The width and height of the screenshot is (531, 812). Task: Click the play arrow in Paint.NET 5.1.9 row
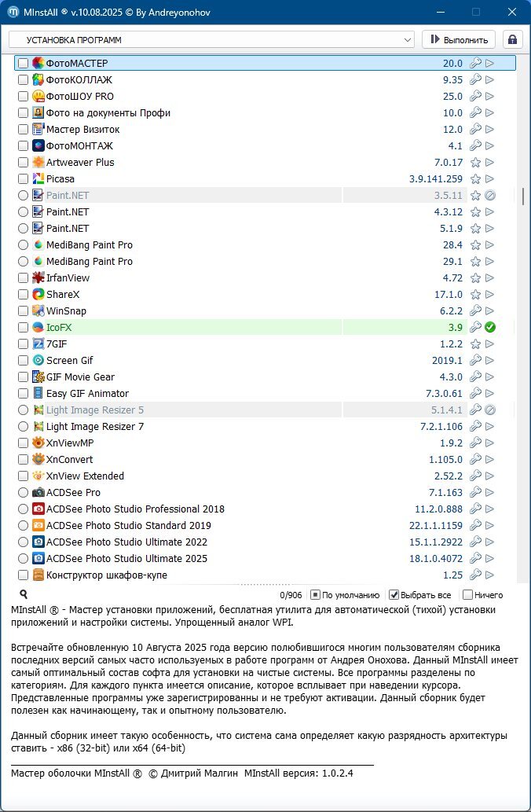(x=490, y=229)
